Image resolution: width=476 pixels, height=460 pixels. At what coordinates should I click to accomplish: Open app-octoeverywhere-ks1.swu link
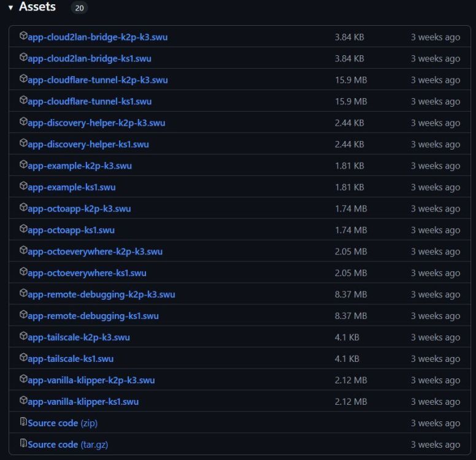coord(87,274)
